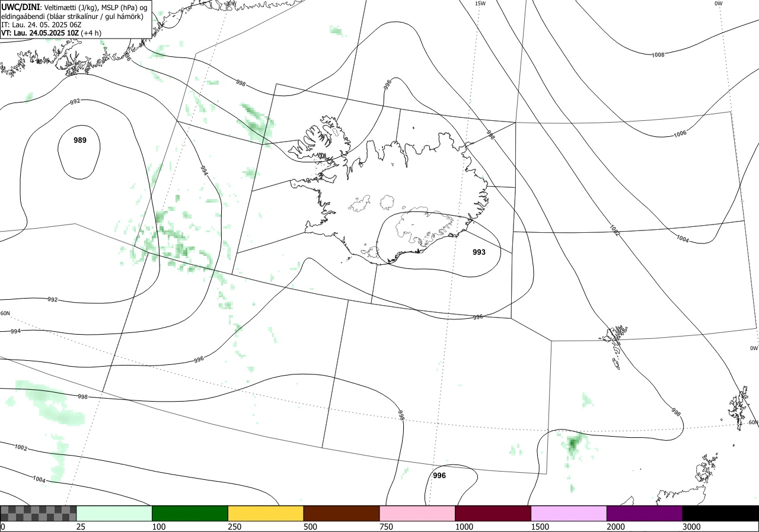Click the 1008 isobar label
The image size is (759, 532).
coord(658,55)
